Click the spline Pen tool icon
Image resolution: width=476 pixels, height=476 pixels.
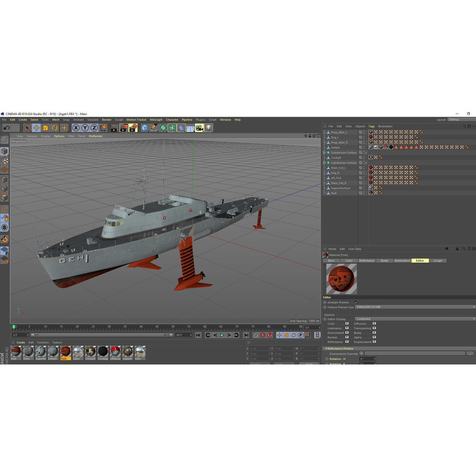[x=154, y=128]
